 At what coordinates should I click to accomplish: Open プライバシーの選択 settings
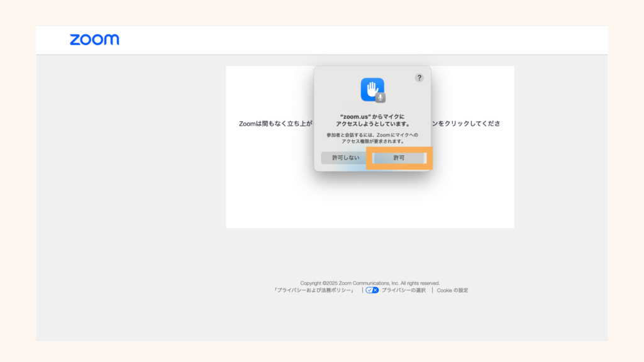pos(403,290)
